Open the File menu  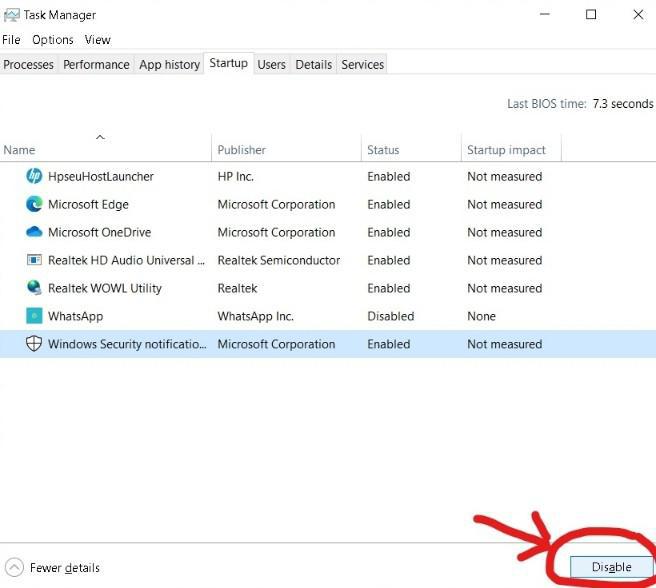11,40
